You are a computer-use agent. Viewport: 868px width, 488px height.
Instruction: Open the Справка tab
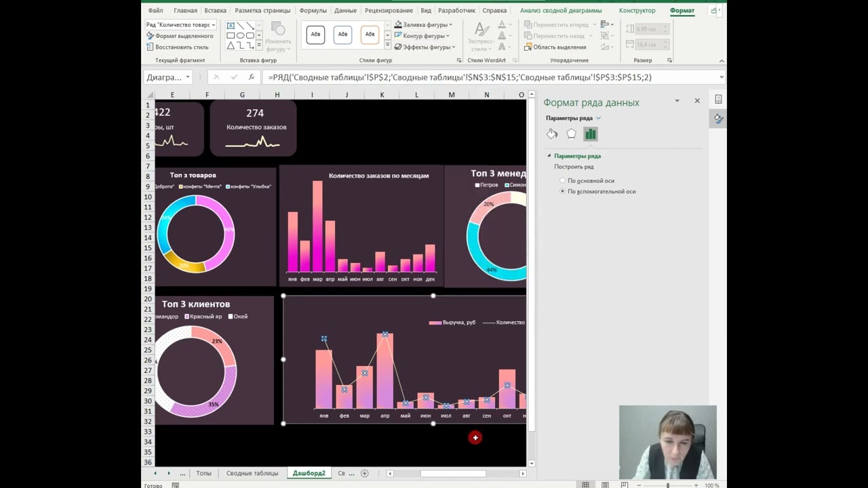pos(494,11)
